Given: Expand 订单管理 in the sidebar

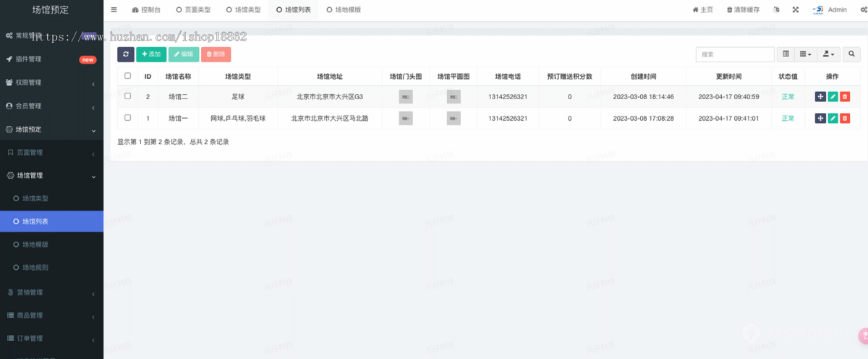Looking at the screenshot, I should point(51,338).
